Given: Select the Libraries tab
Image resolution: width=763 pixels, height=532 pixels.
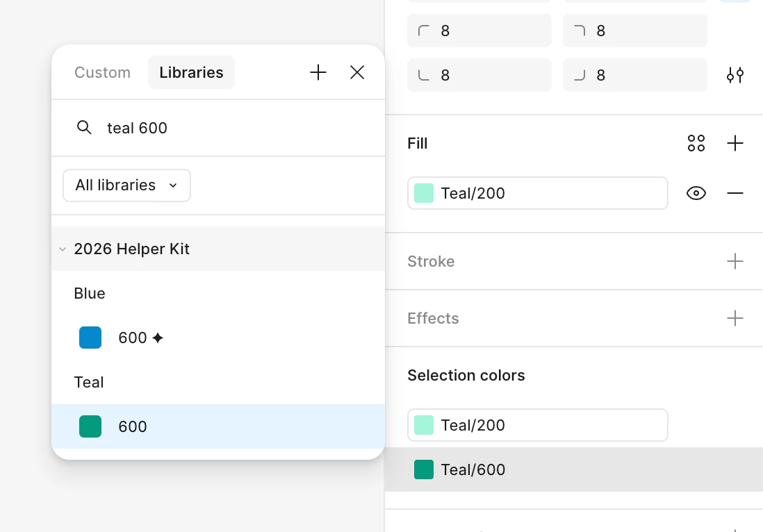Looking at the screenshot, I should (x=191, y=72).
